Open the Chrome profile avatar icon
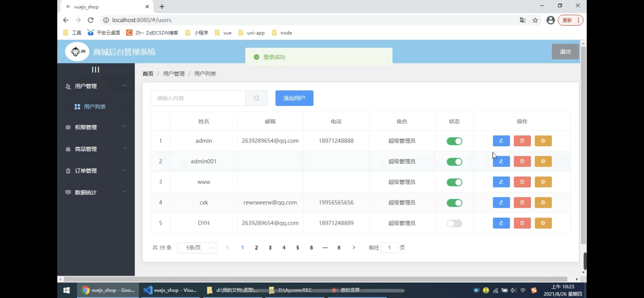The image size is (644, 298). (551, 20)
